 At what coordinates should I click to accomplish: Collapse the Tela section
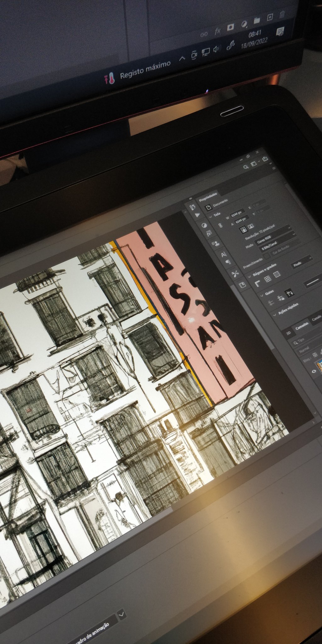point(210,217)
